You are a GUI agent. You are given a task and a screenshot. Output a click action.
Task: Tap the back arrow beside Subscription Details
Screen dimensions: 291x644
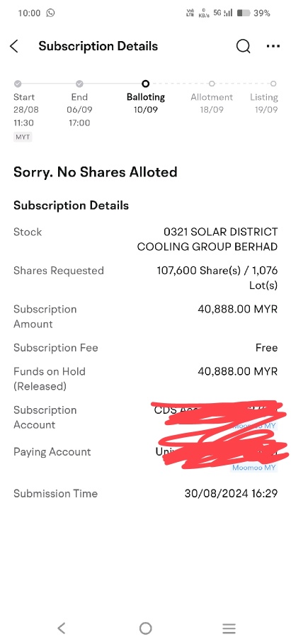coord(14,47)
